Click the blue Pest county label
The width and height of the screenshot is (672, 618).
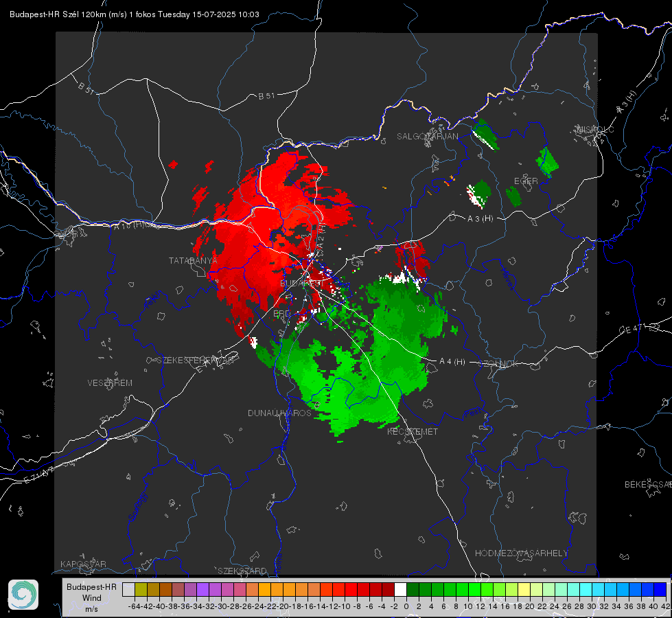pyautogui.click(x=472, y=413)
